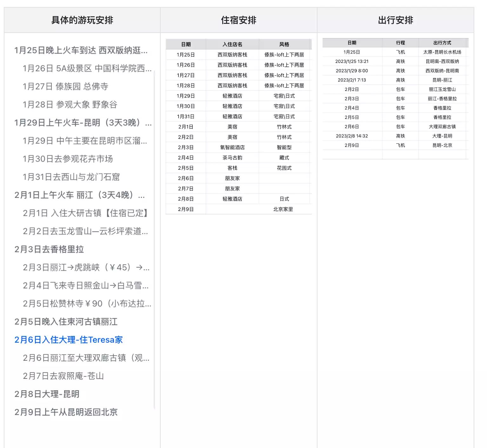The image size is (487, 448).
Task: Click 丽江-香格里拉 cell
Action: point(442,99)
